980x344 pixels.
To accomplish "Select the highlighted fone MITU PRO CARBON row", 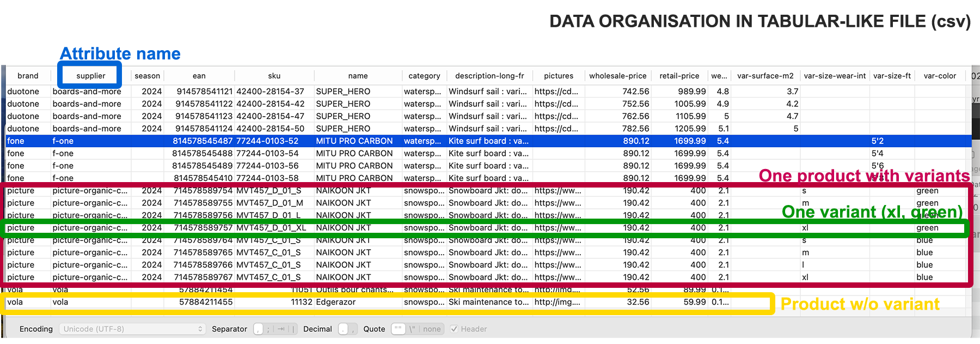I will 354,141.
